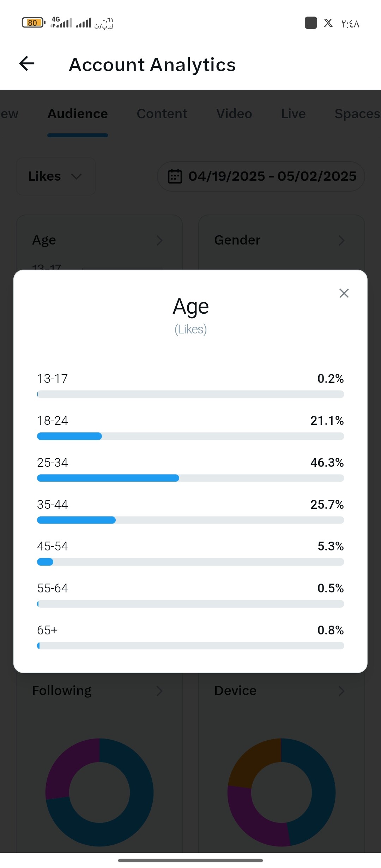Switch to the Content tab
The height and width of the screenshot is (868, 381).
[162, 114]
